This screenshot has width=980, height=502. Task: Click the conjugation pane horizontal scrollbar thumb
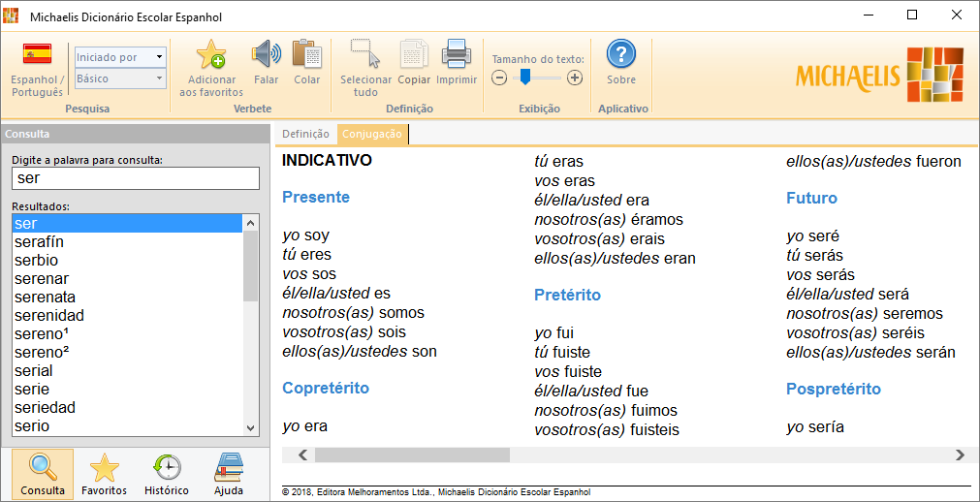413,455
